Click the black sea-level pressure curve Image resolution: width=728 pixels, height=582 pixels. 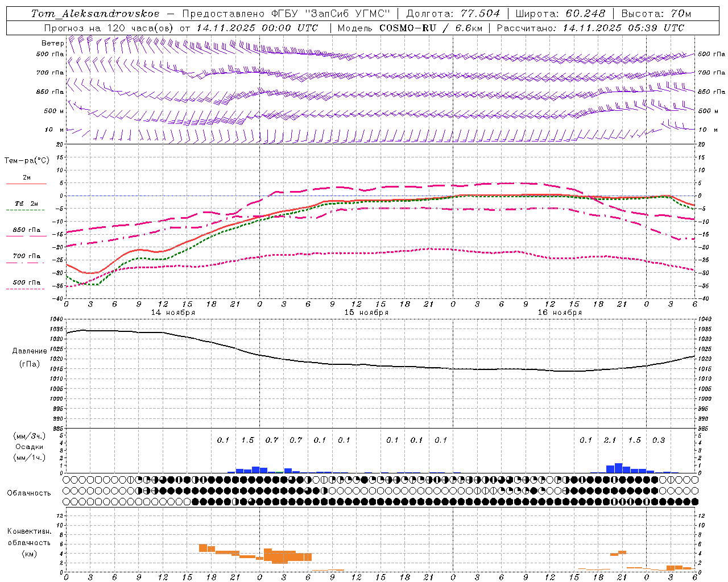coord(380,365)
